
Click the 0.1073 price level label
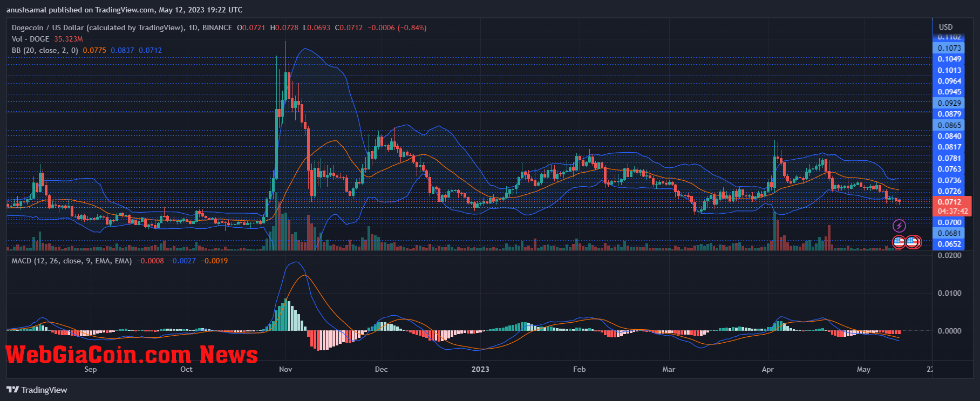(x=949, y=48)
